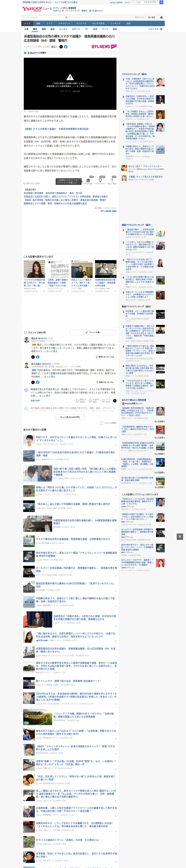This screenshot has height=868, width=186.
Task: Share 西山守's comment on Facebook
Action: coord(38,357)
